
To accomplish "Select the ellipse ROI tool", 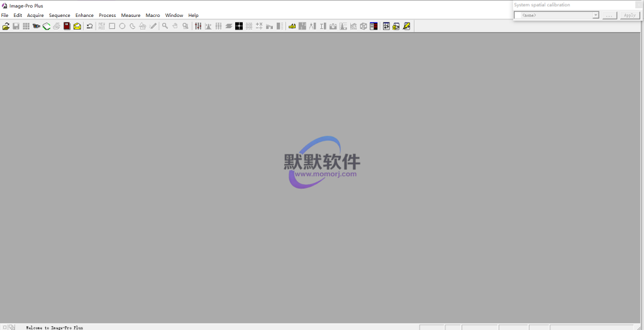I will click(x=122, y=26).
